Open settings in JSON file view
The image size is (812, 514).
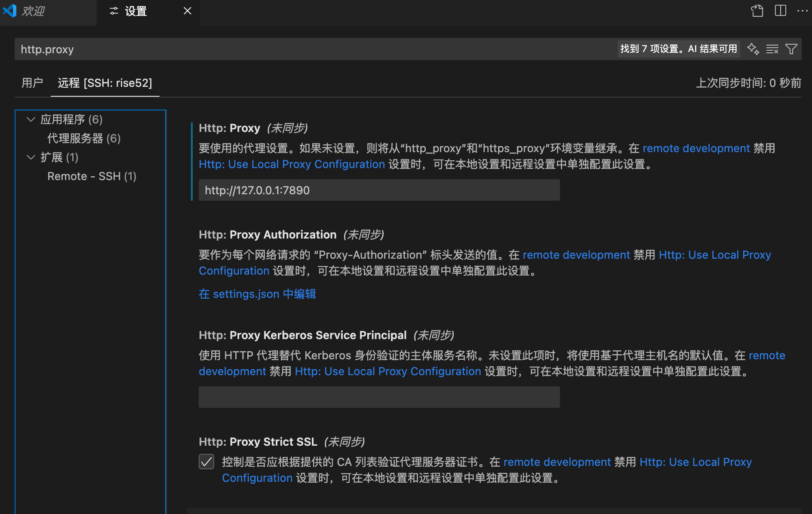pos(757,11)
